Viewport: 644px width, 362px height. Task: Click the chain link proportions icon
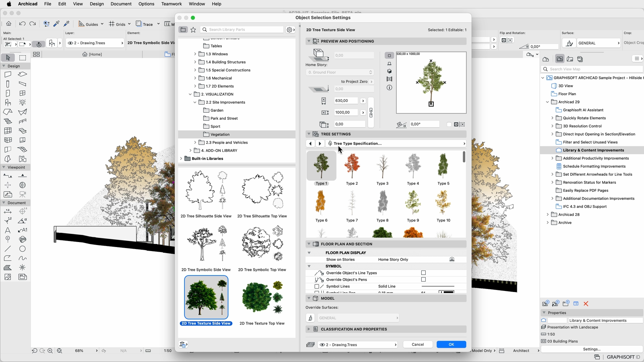coord(371,112)
